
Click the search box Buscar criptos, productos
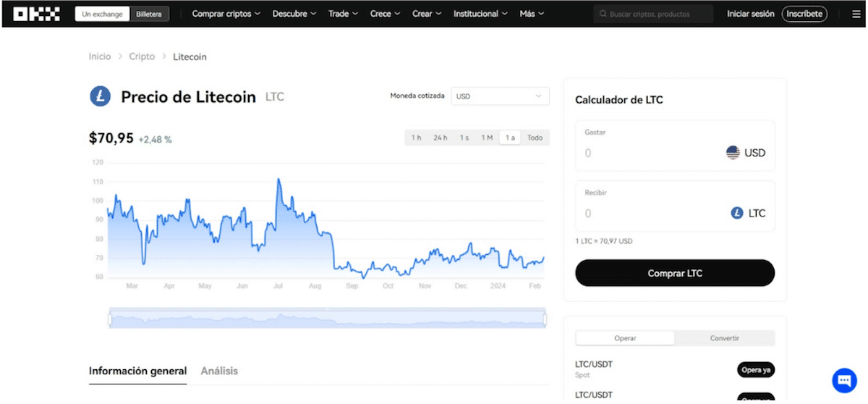[652, 14]
